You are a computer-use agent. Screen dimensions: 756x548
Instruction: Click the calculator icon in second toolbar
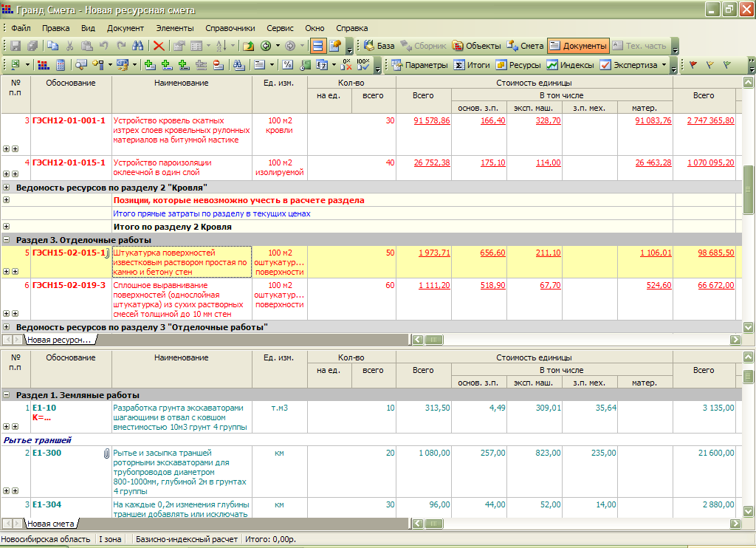(x=61, y=65)
